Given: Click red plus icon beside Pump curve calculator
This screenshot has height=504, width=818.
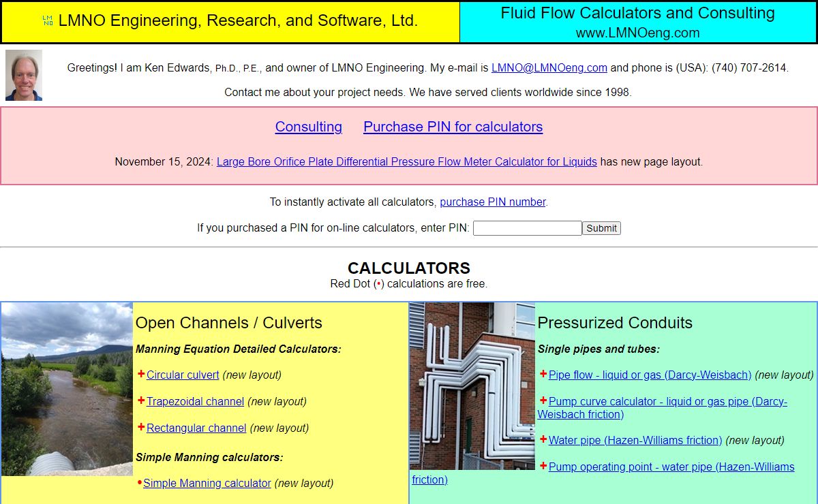Looking at the screenshot, I should click(x=543, y=400).
